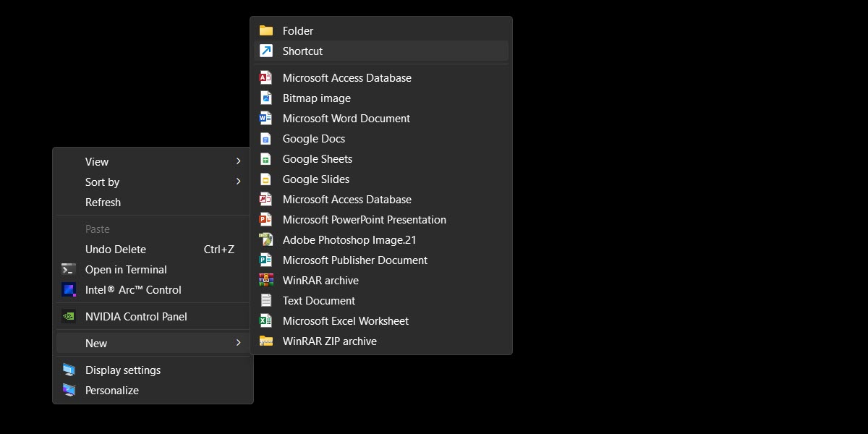Select the Microsoft Publisher Document icon
The width and height of the screenshot is (868, 434).
coord(265,260)
